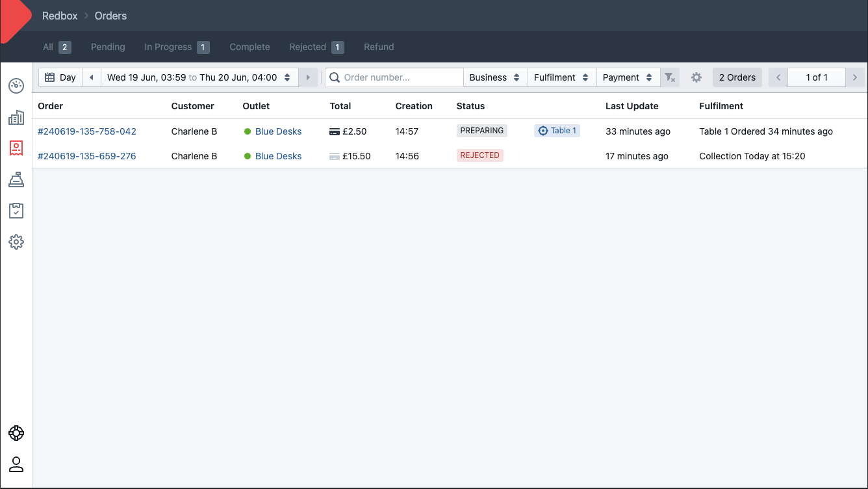Open the Blue Desks outlet link
The height and width of the screenshot is (489, 868).
click(x=278, y=131)
